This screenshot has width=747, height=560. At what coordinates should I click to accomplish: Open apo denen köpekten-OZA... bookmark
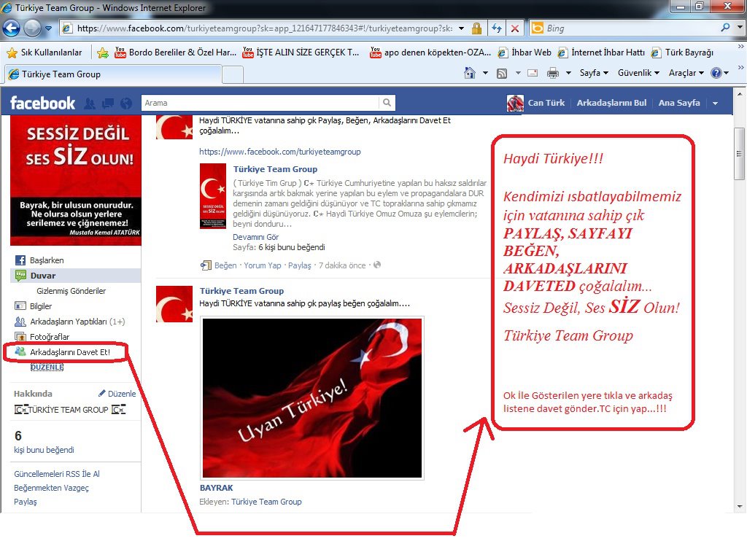(430, 52)
